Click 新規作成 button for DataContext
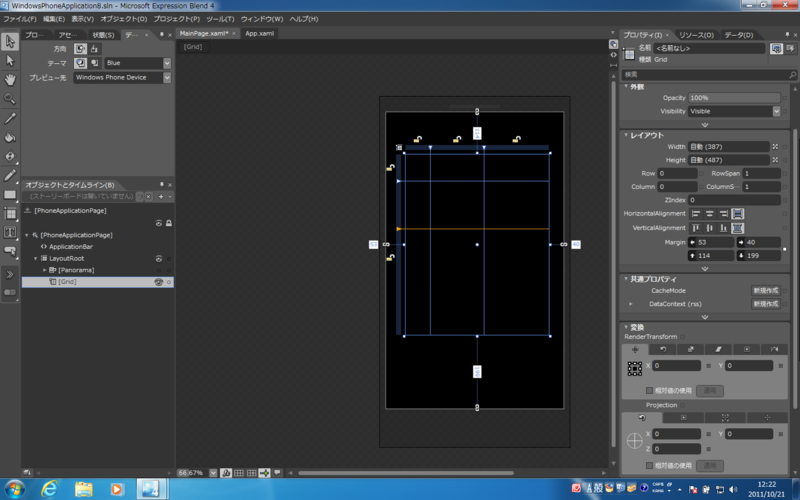This screenshot has width=800, height=500. (x=766, y=304)
